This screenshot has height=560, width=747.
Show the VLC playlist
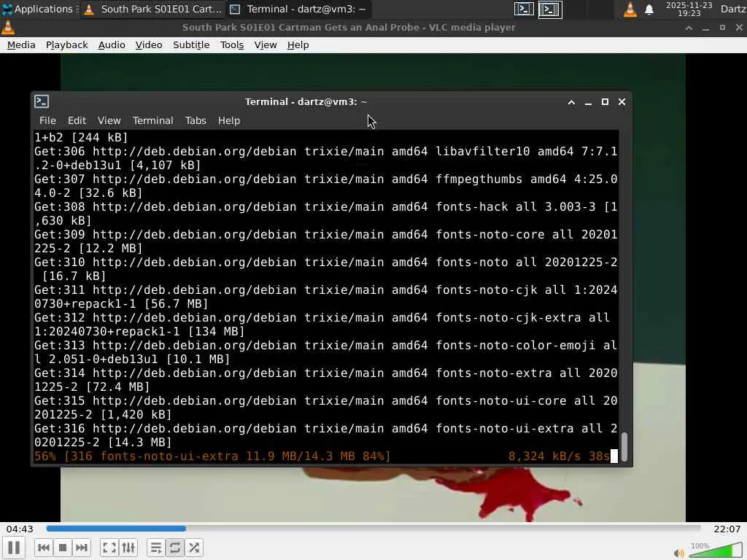[156, 548]
